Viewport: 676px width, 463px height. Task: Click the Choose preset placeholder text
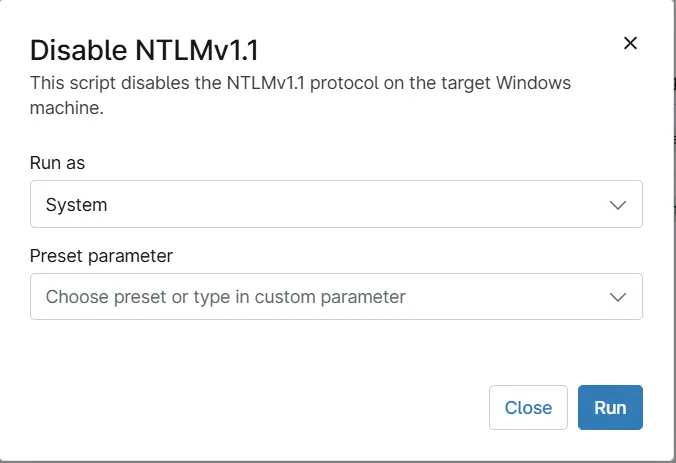pos(225,297)
